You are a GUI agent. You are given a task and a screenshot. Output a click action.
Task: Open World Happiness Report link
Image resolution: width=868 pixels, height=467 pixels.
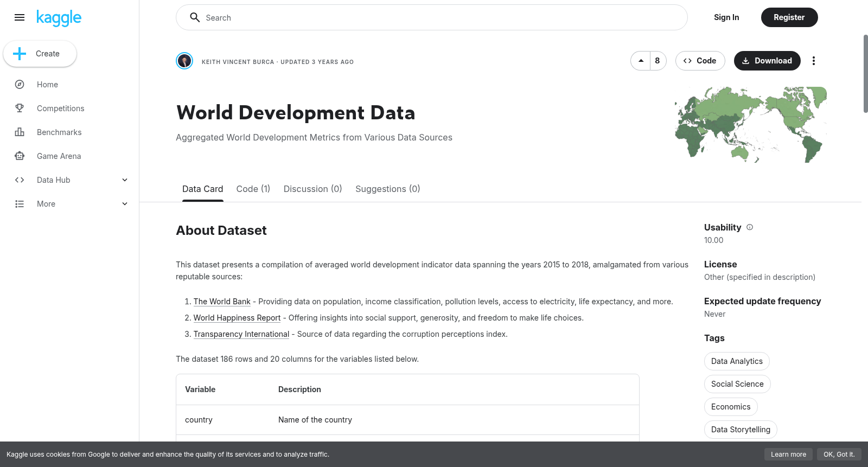pos(237,318)
